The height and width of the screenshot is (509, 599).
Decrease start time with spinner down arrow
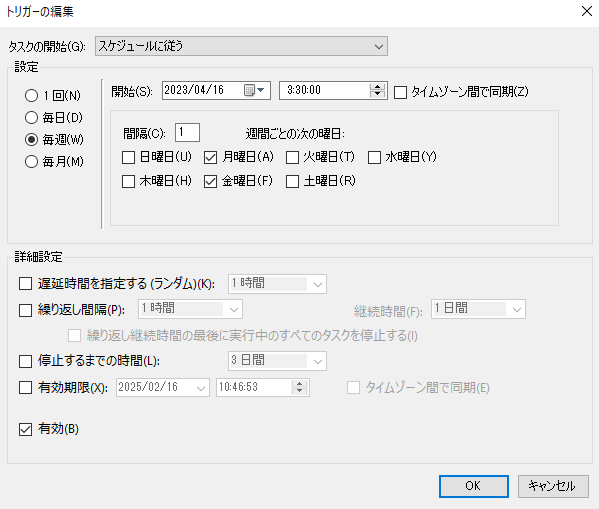click(377, 94)
